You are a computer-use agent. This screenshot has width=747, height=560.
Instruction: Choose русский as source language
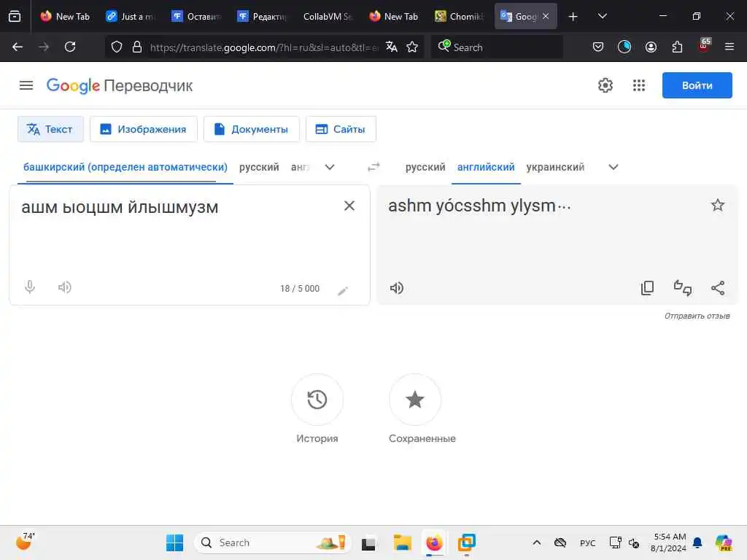click(x=259, y=167)
